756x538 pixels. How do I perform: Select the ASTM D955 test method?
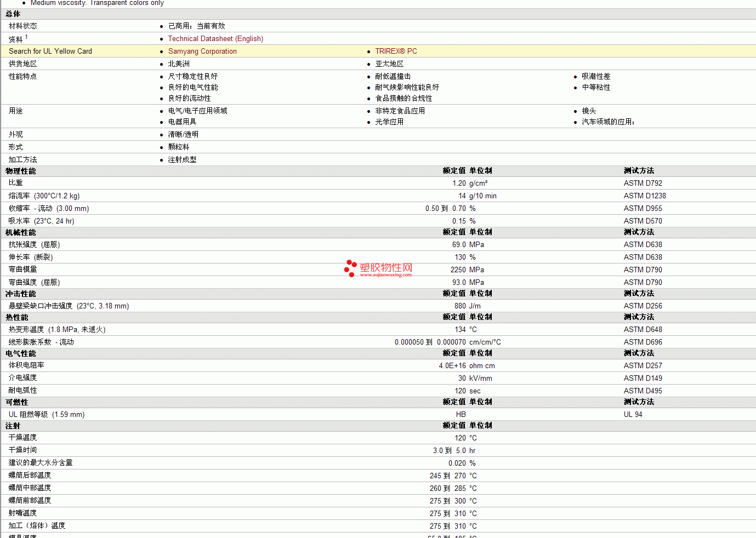643,209
